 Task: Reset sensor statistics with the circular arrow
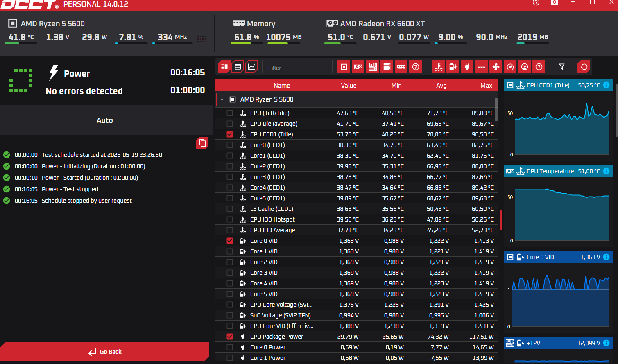click(x=584, y=67)
